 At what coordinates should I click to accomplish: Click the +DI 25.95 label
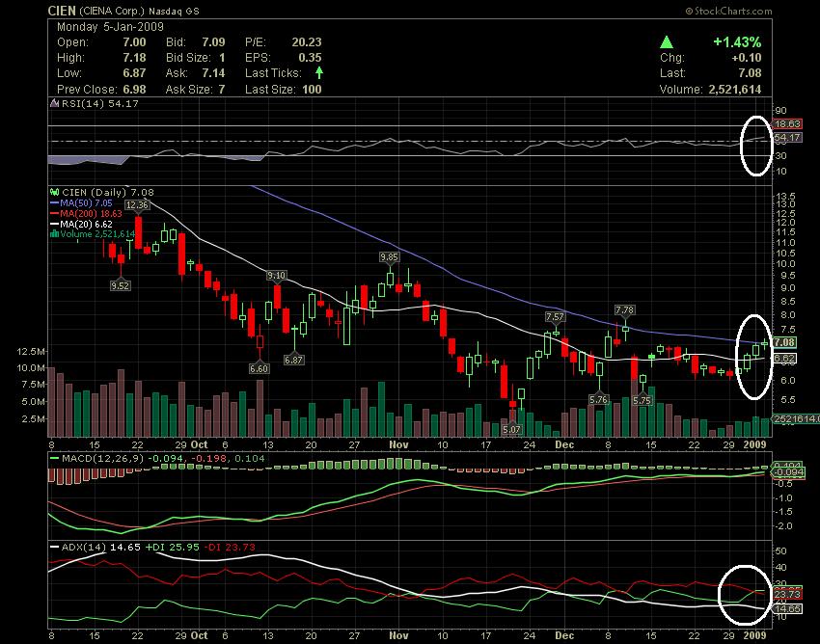click(172, 548)
